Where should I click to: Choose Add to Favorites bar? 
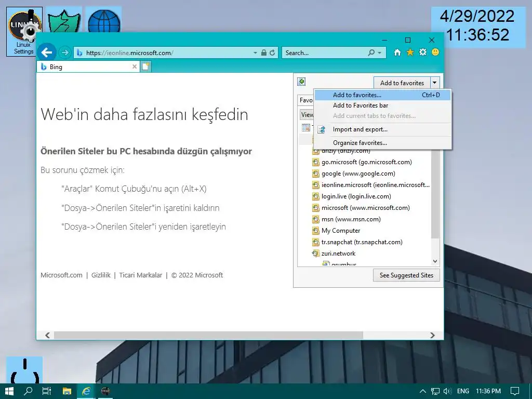(x=383, y=105)
